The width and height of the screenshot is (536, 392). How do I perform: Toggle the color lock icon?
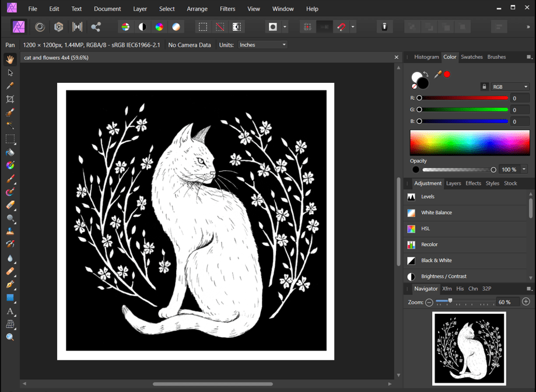point(484,87)
